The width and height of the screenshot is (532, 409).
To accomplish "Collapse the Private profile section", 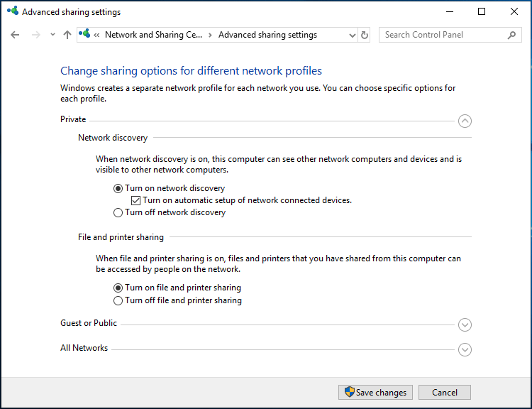I will pyautogui.click(x=465, y=121).
